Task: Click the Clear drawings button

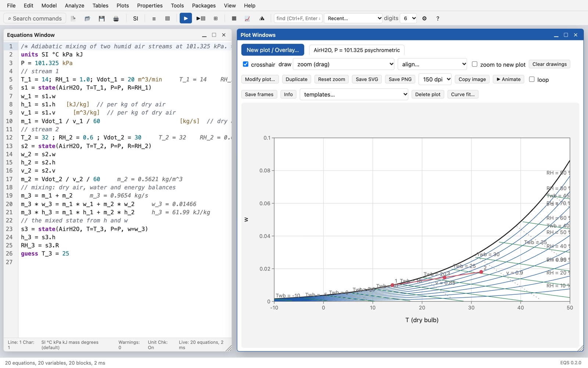Action: point(549,64)
